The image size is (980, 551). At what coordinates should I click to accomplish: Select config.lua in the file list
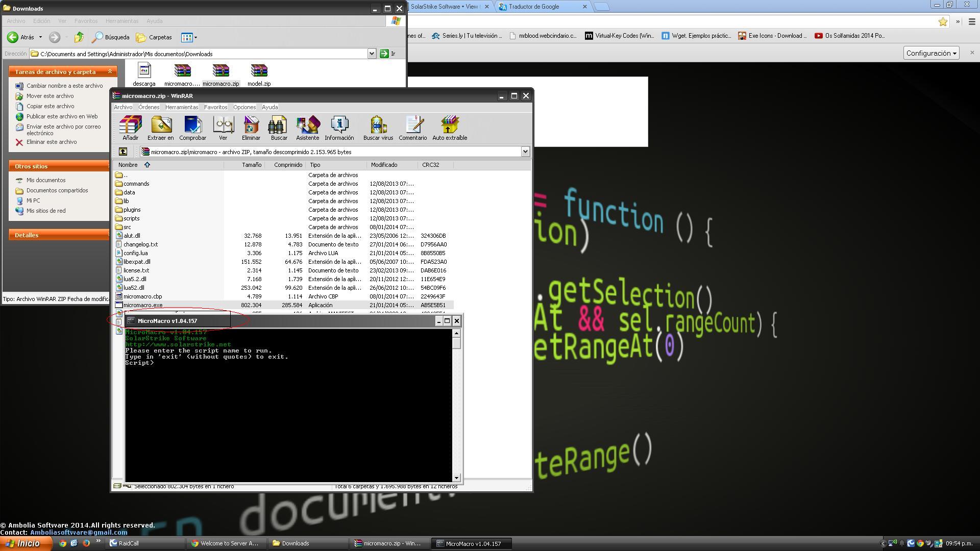[135, 253]
